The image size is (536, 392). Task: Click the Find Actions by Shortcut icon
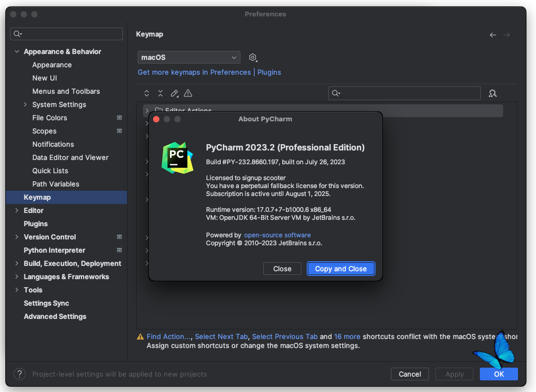click(x=493, y=93)
